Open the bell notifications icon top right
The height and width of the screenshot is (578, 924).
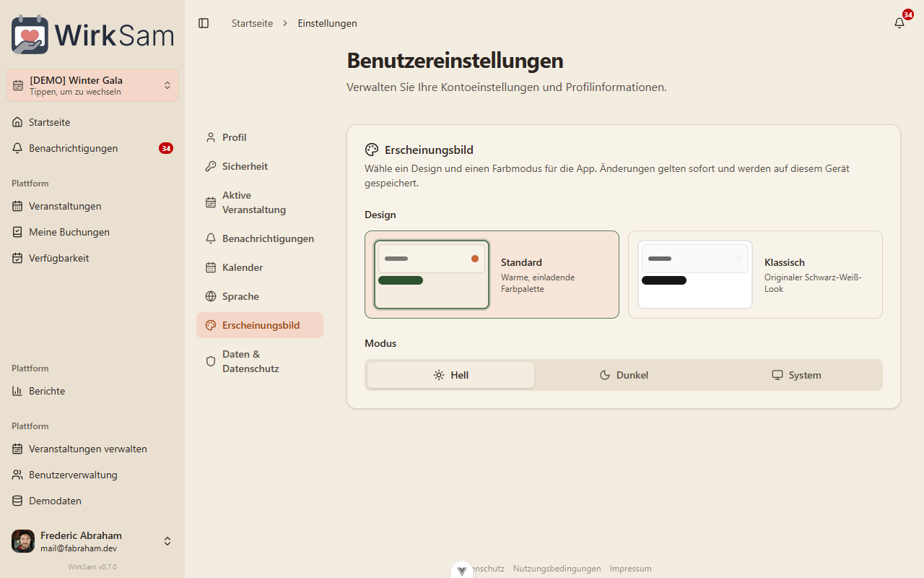click(x=899, y=22)
